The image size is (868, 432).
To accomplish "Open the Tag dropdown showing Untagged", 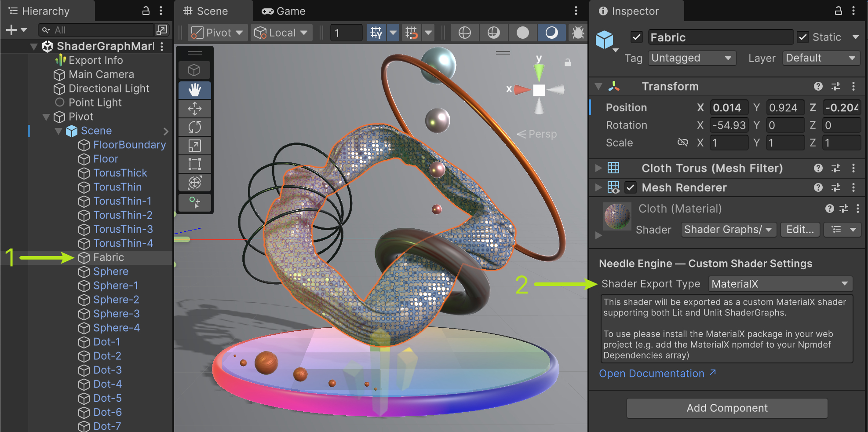I will pyautogui.click(x=692, y=58).
